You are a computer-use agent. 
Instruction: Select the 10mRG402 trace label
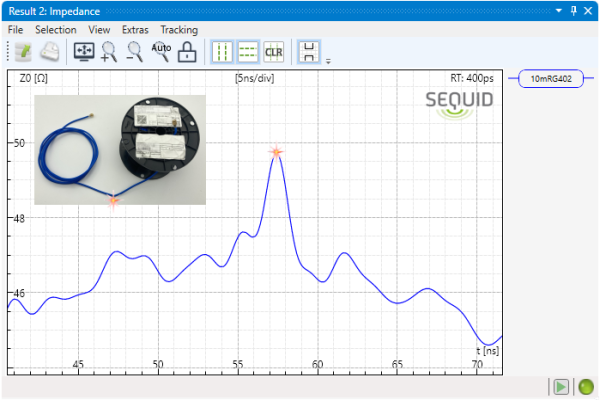(551, 79)
